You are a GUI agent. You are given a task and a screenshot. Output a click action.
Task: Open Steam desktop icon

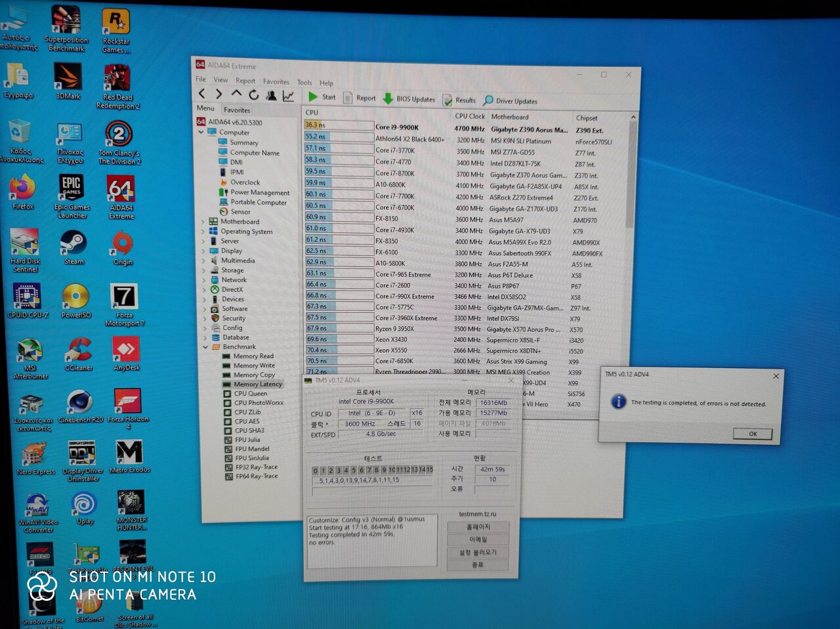(73, 247)
